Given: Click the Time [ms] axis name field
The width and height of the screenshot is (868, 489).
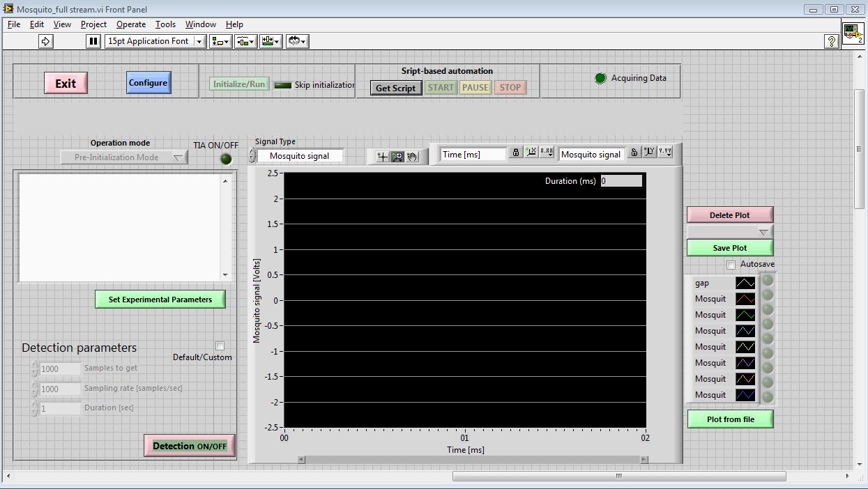Looking at the screenshot, I should coord(473,155).
